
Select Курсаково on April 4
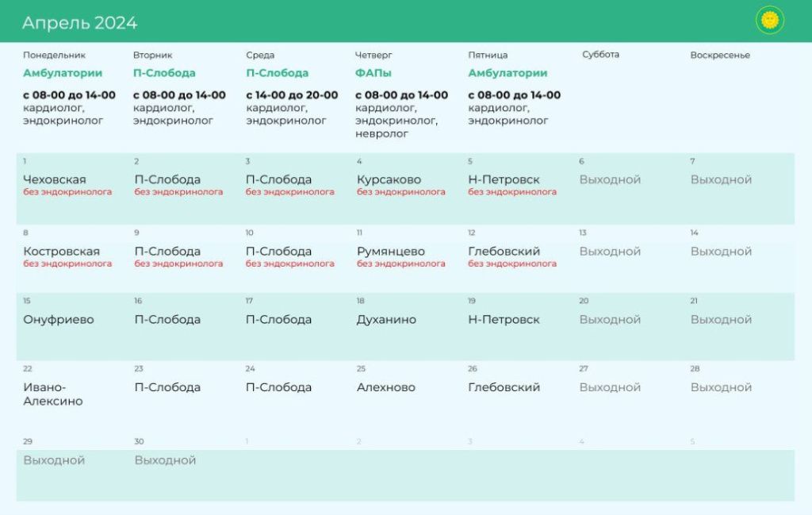click(389, 179)
